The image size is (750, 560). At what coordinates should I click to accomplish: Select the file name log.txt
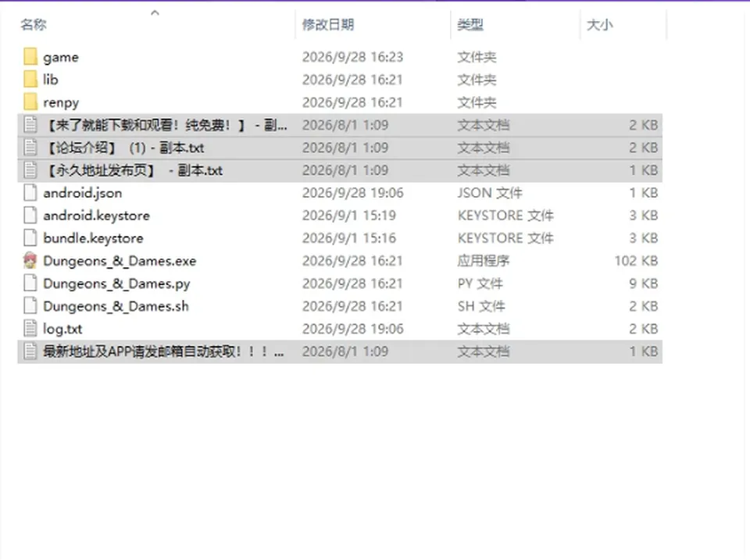pos(62,329)
